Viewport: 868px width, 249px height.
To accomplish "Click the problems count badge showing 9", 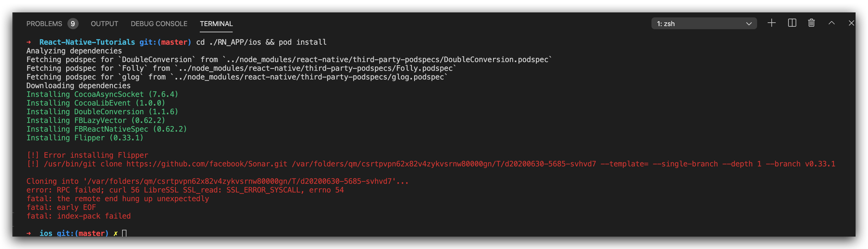I will point(73,24).
